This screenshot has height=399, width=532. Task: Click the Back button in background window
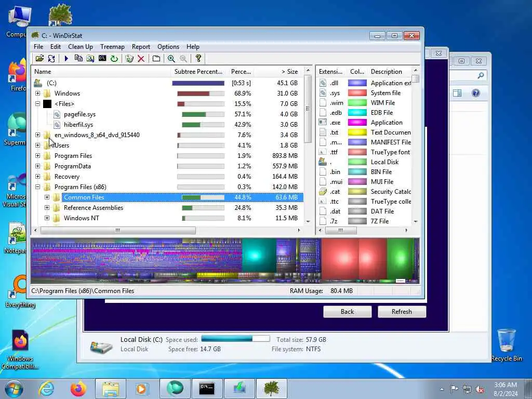click(x=347, y=312)
